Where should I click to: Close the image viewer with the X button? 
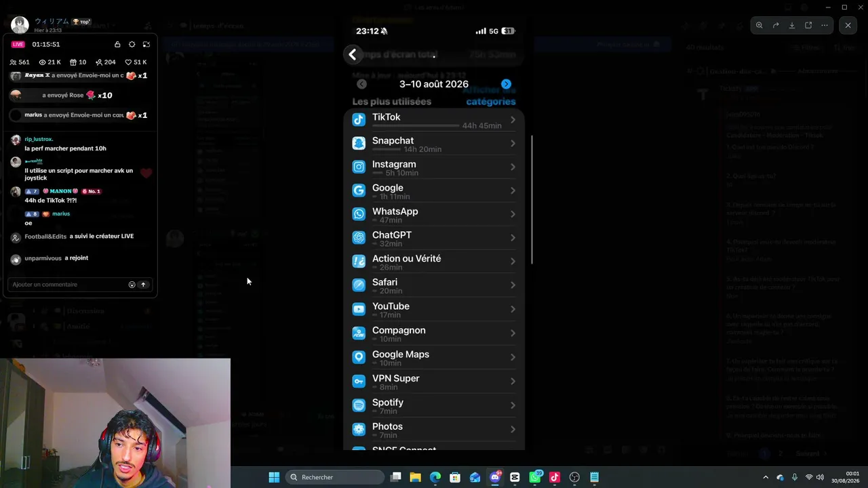[x=848, y=25]
